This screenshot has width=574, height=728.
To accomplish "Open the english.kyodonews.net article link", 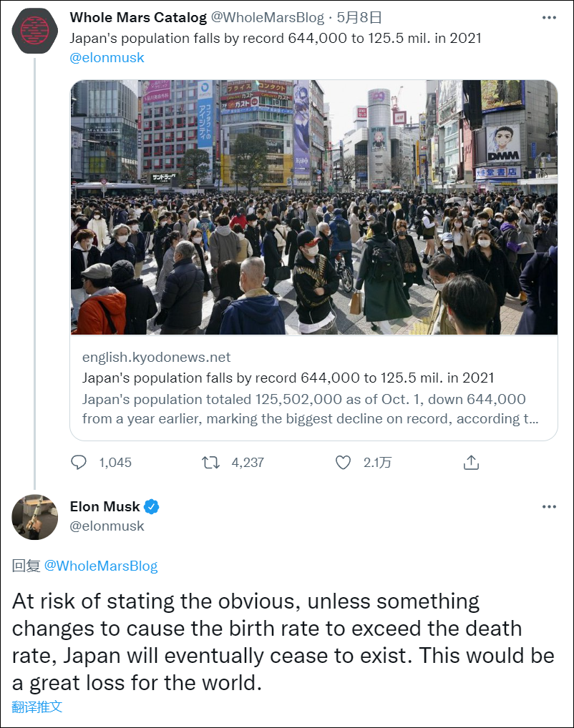I will coord(156,358).
